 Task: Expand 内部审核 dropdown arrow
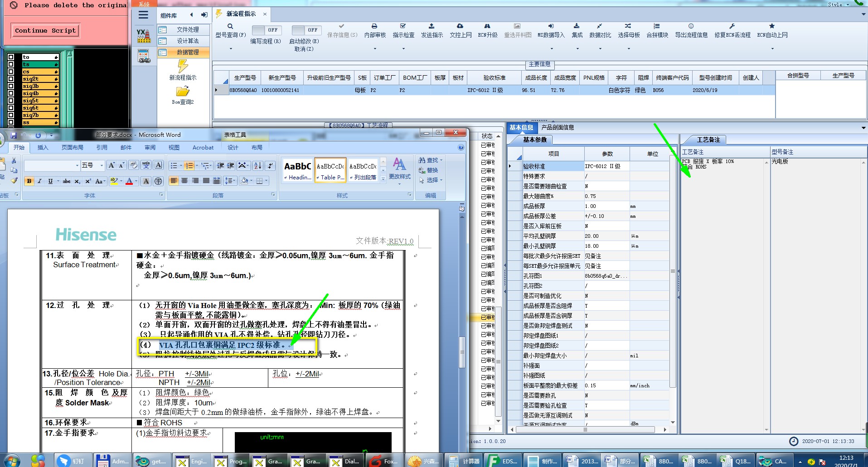(x=375, y=48)
